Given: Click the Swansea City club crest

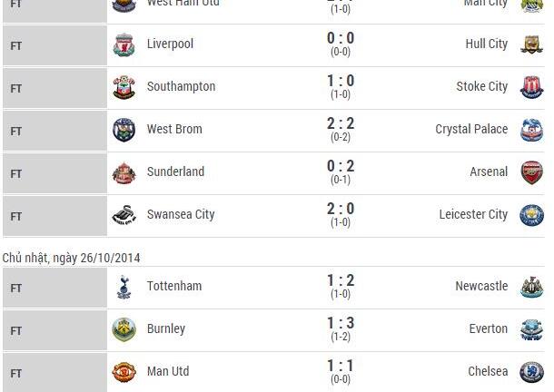Looking at the screenshot, I should click(123, 215).
